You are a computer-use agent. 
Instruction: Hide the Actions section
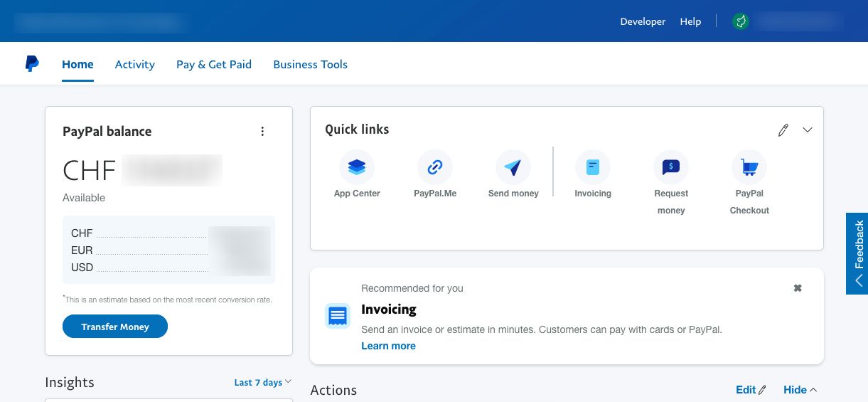tap(800, 390)
